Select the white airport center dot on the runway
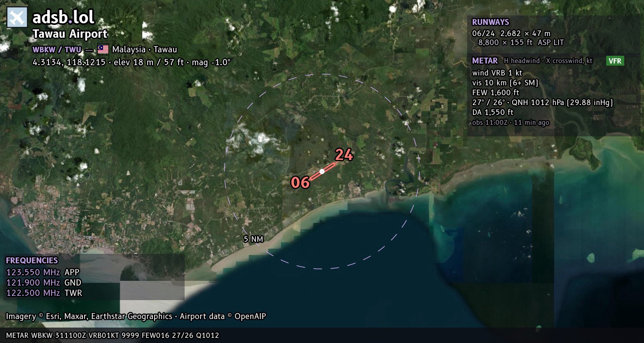The height and width of the screenshot is (343, 644). pos(322,171)
